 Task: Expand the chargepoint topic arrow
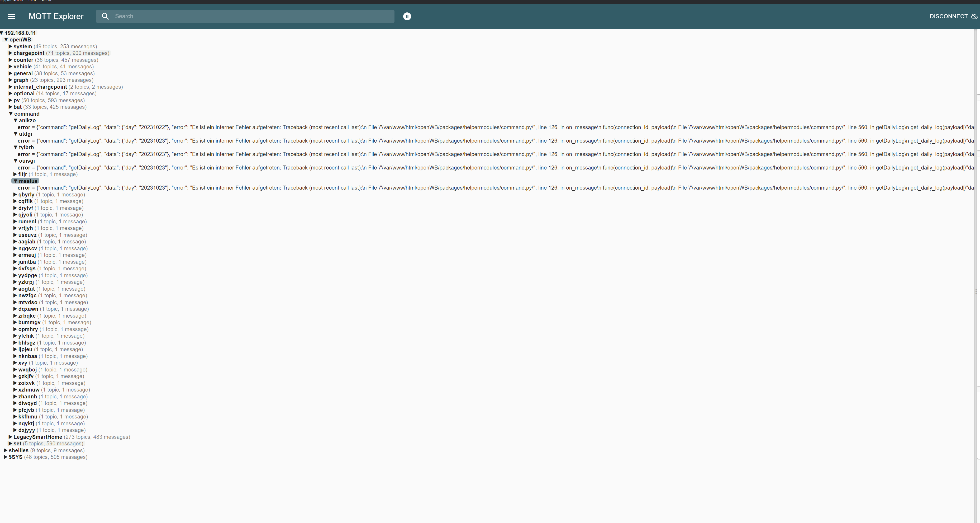click(x=11, y=53)
